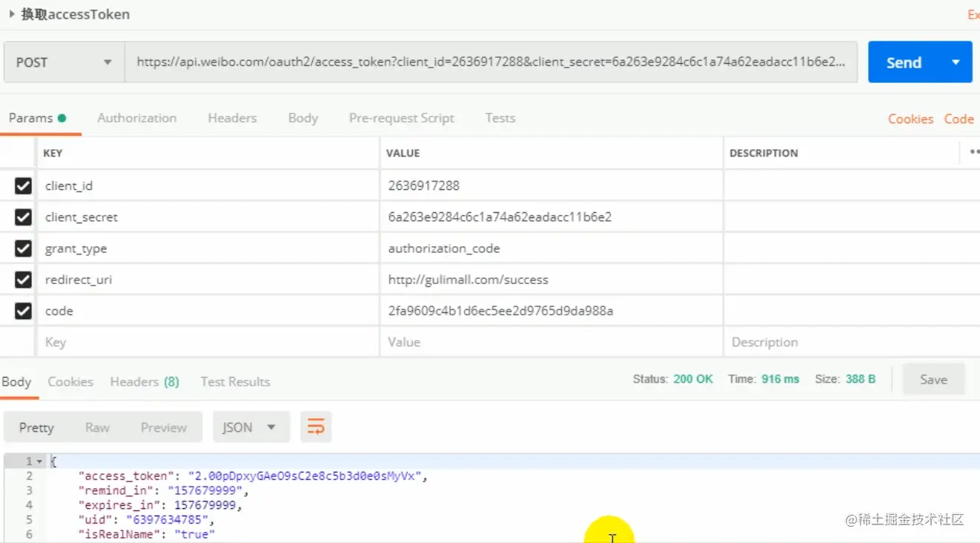Click the client_secret key cell
Screen dimensions: 980x543
click(x=208, y=217)
